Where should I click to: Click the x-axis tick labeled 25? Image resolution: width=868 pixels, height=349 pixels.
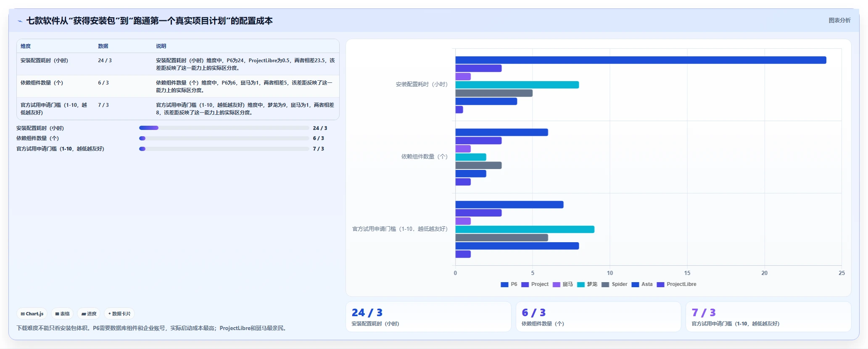842,273
